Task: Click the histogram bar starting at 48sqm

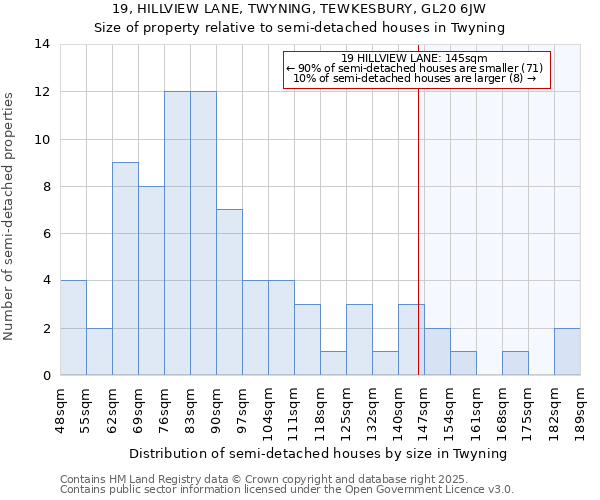Action: pyautogui.click(x=73, y=328)
